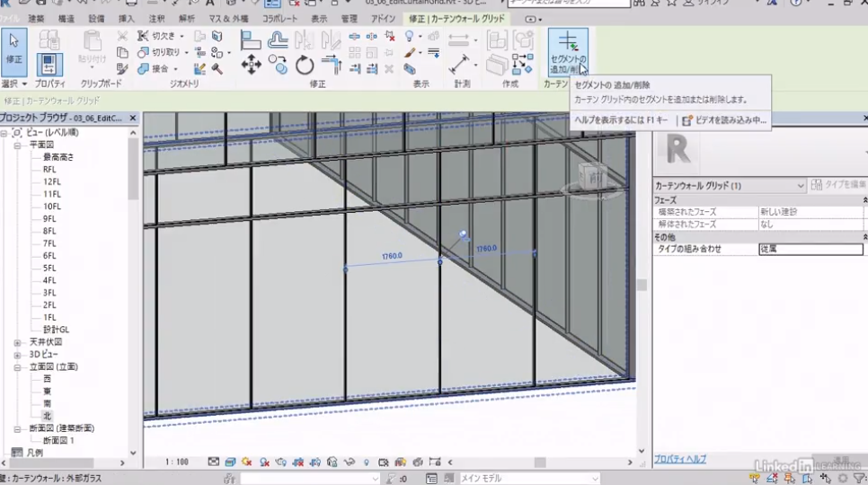Switch to the 建築 ribbon tab

[36, 18]
